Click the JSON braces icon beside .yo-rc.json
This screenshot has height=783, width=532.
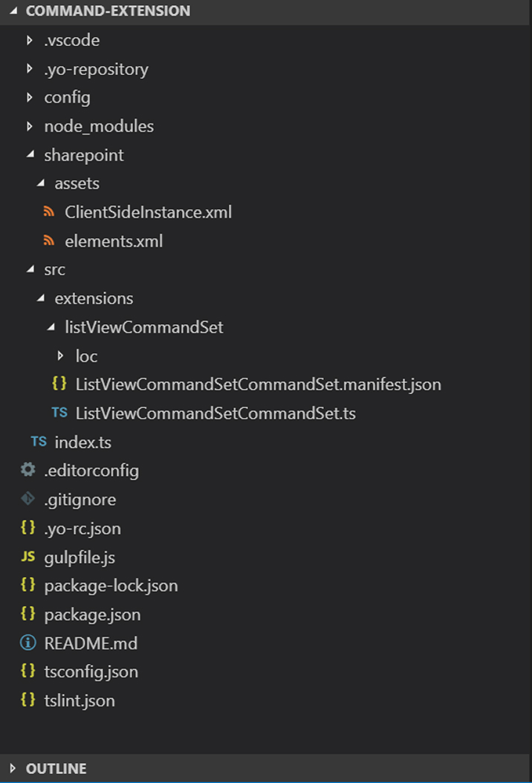(27, 528)
